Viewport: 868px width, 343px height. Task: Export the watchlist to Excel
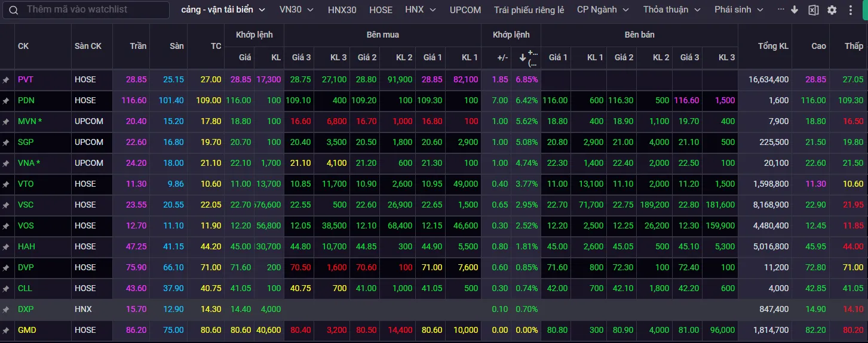(813, 10)
